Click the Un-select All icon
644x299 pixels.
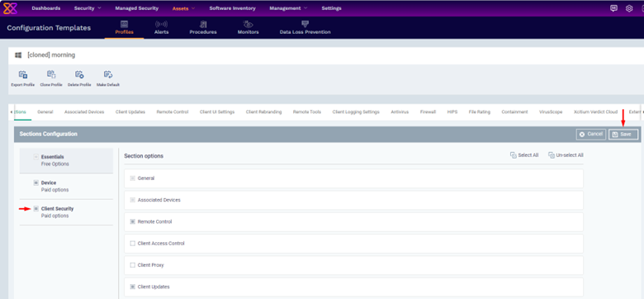552,155
